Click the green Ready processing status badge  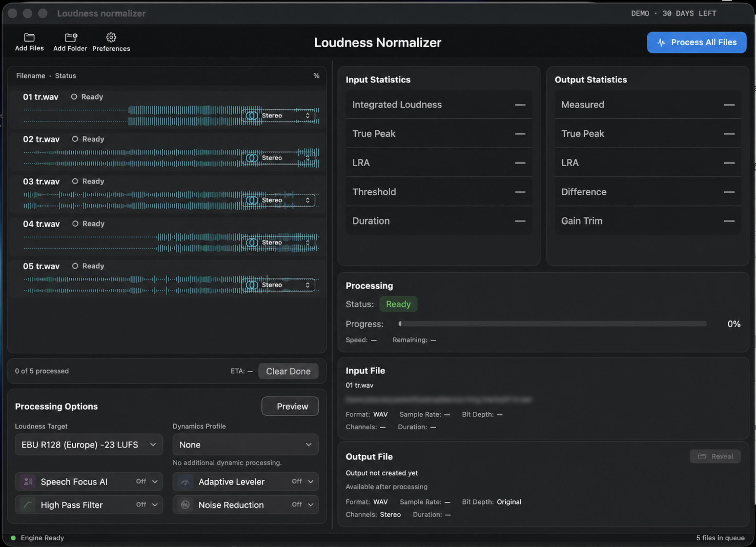[x=398, y=304]
